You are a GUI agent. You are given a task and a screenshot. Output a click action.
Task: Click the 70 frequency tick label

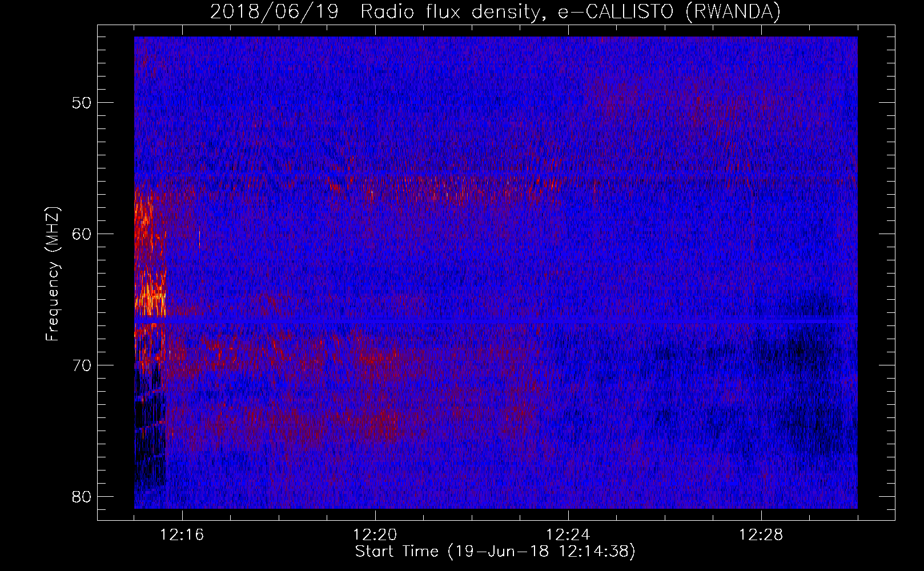pyautogui.click(x=82, y=365)
